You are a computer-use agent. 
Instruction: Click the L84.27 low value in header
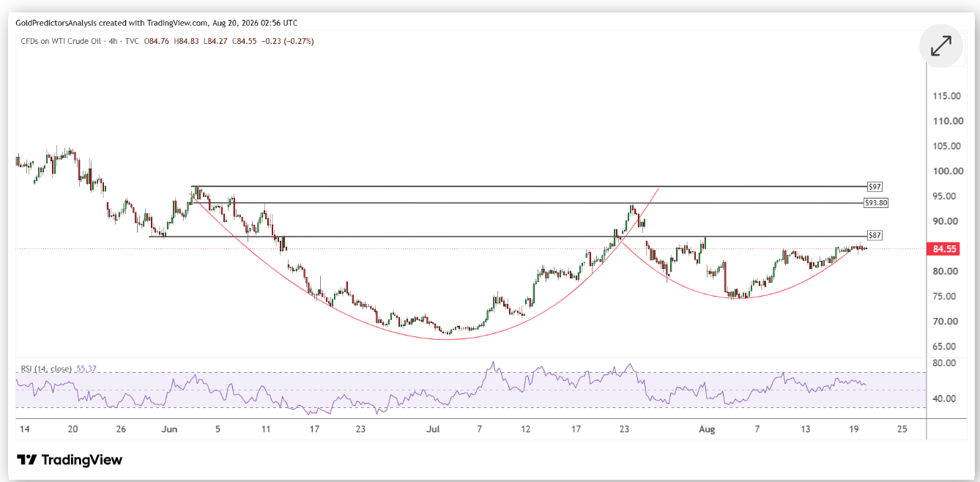tap(216, 41)
